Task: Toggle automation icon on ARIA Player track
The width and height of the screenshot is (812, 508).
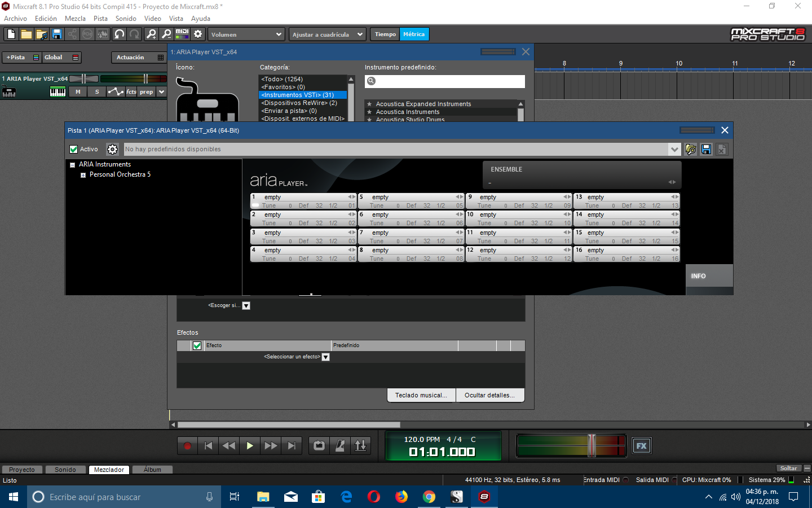Action: (116, 92)
